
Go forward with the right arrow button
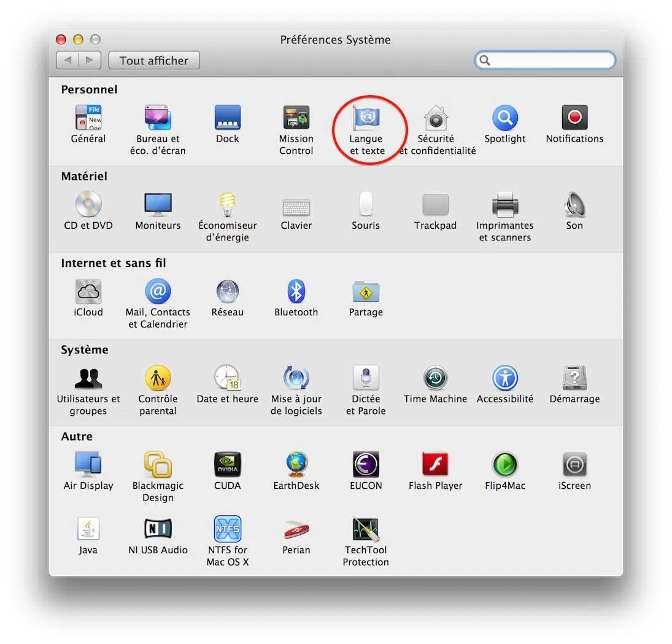[90, 60]
